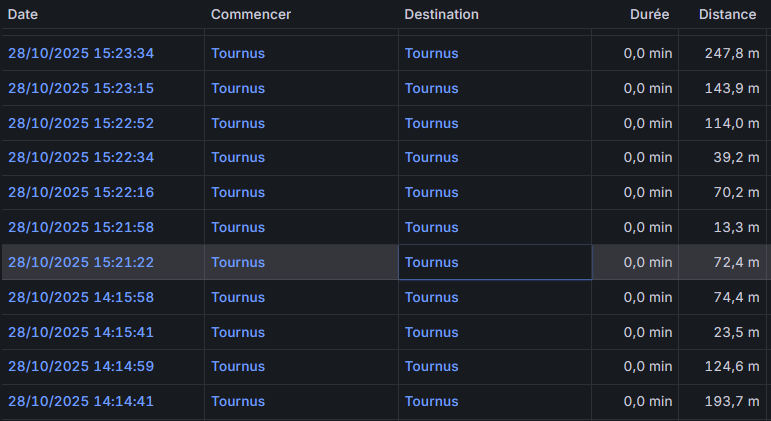Open the 28/10/2025 15:22:16 drive entry
Image resolution: width=771 pixels, height=421 pixels.
click(81, 192)
